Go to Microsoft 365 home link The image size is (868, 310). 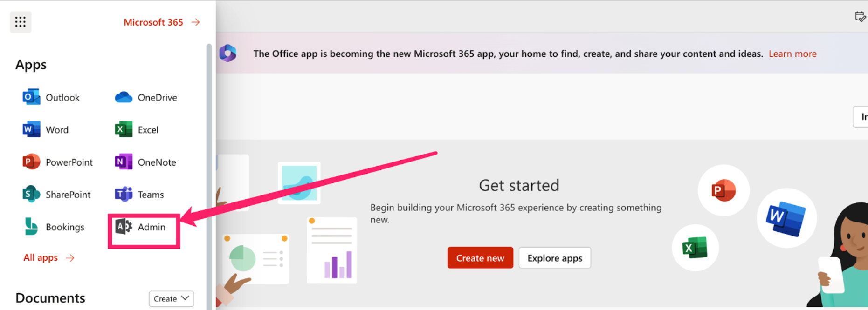coord(162,22)
